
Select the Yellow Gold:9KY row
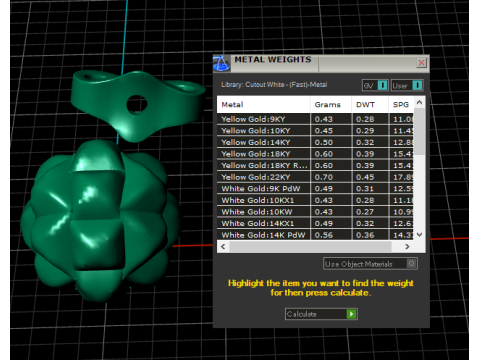tap(315, 119)
